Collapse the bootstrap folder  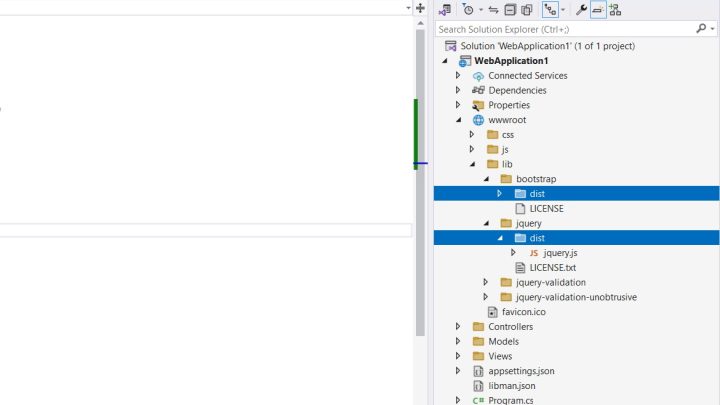[486, 179]
